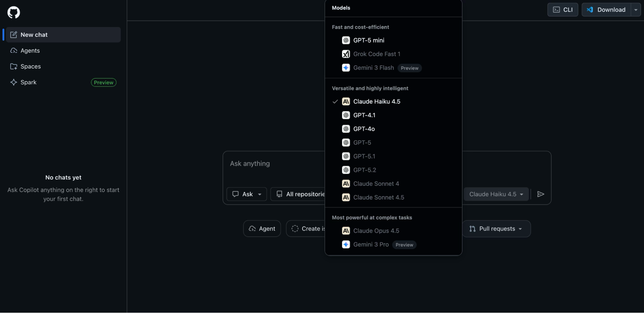Start a New chat using the pencil icon
The width and height of the screenshot is (644, 313).
pos(14,34)
